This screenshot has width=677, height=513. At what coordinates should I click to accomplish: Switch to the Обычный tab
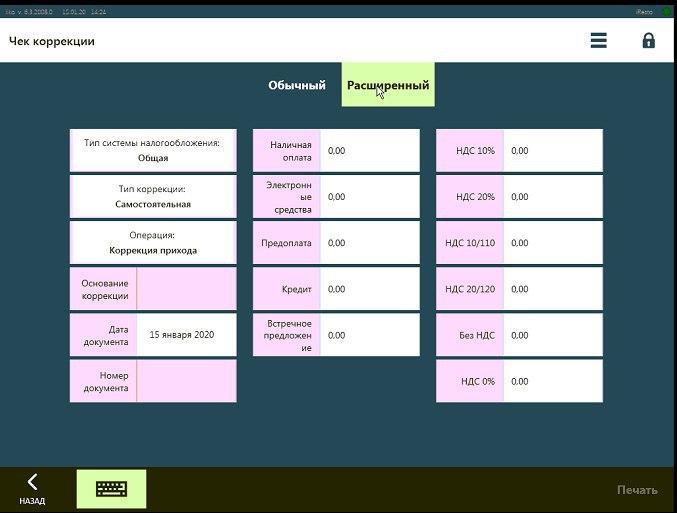297,85
